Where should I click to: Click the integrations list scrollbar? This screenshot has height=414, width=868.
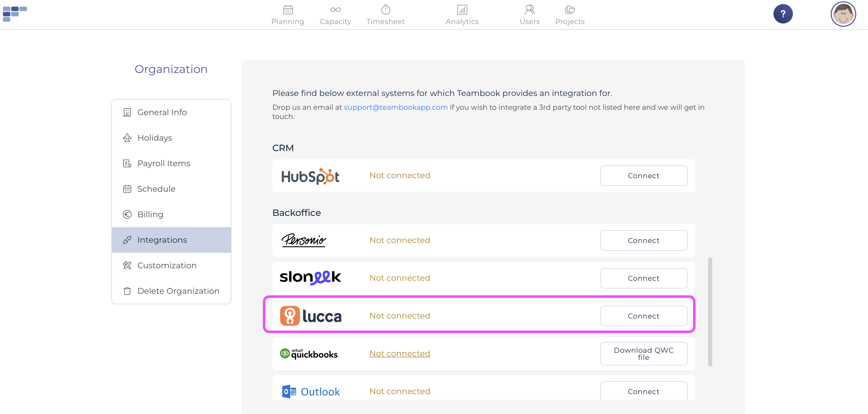710,312
